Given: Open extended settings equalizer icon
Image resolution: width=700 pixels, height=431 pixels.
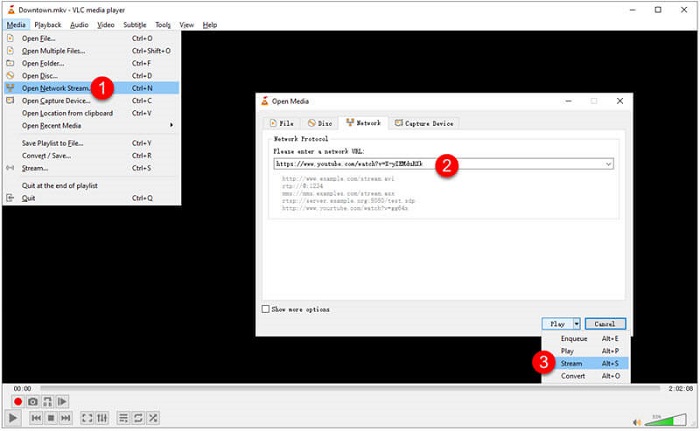Looking at the screenshot, I should click(x=102, y=418).
